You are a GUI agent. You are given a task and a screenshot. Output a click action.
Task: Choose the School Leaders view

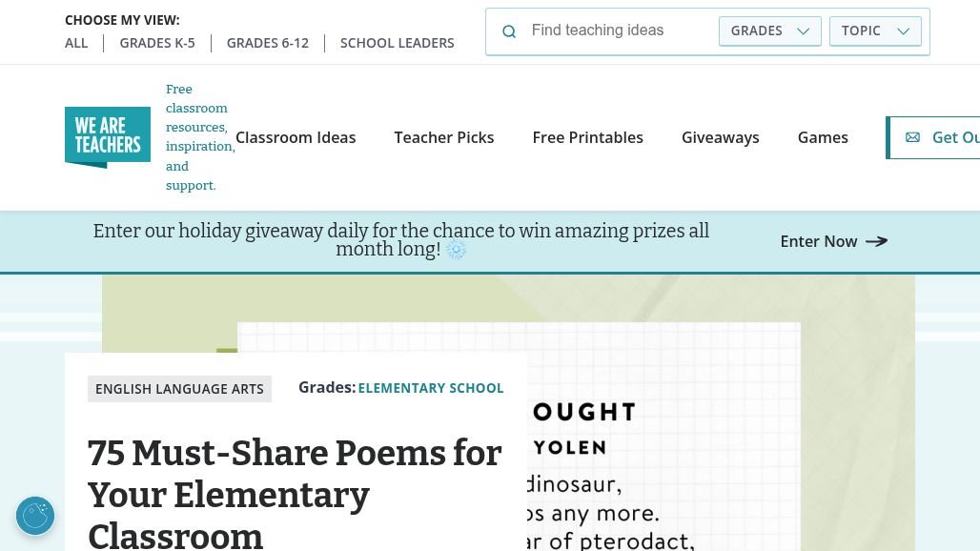[x=398, y=43]
